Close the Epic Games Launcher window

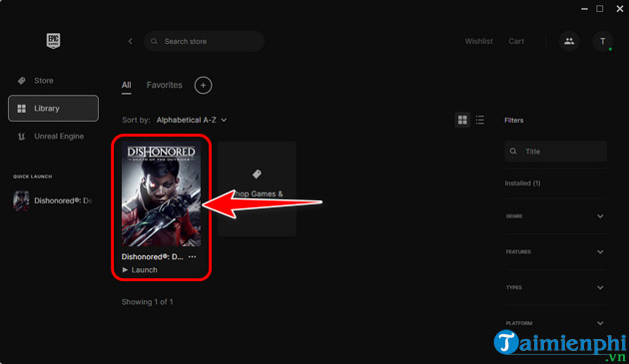[620, 8]
